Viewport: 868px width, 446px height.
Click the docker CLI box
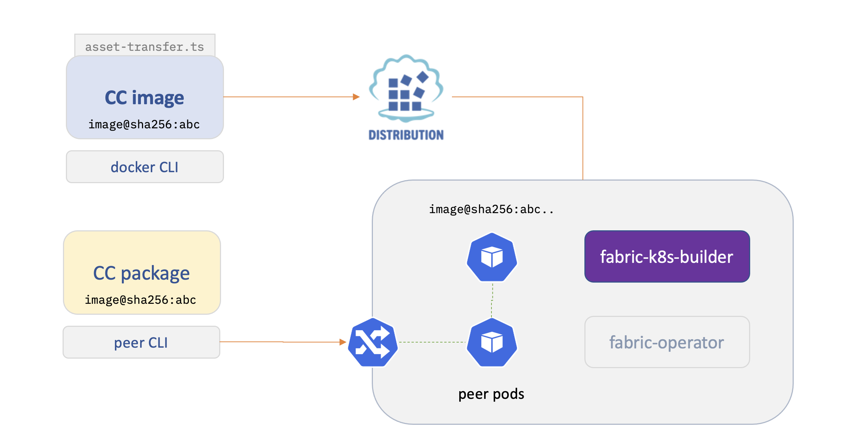pyautogui.click(x=145, y=167)
